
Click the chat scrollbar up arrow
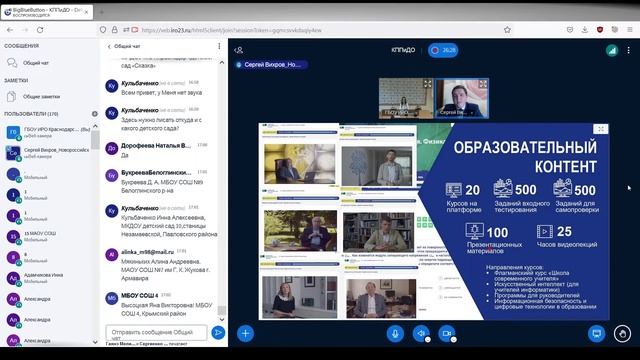pos(222,62)
